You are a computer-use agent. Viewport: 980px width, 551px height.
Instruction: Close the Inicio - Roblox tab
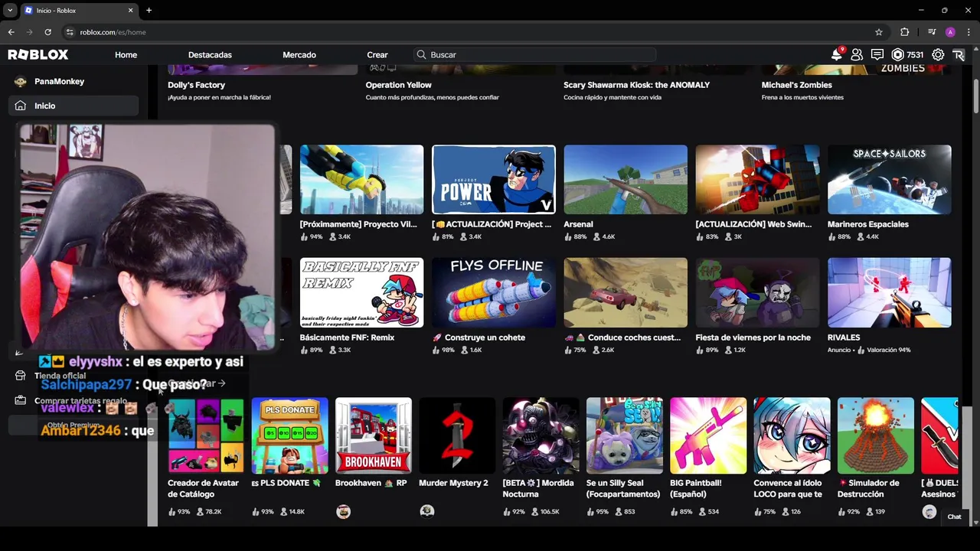pos(130,10)
